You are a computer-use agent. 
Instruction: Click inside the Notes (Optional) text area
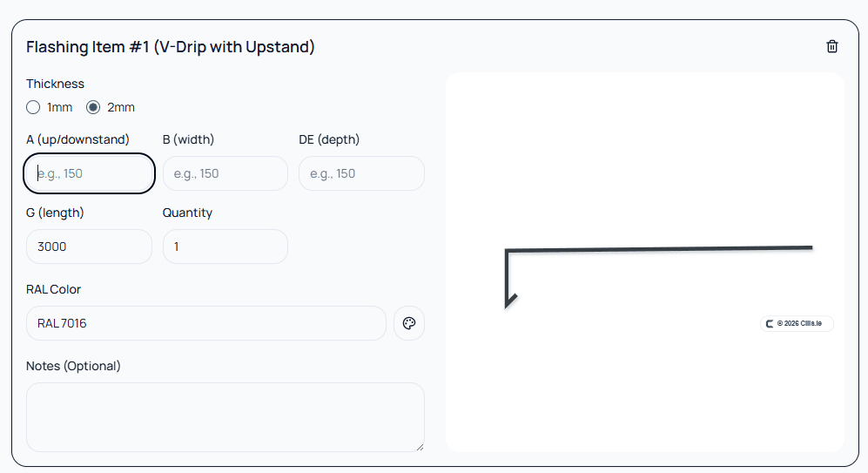pos(225,416)
